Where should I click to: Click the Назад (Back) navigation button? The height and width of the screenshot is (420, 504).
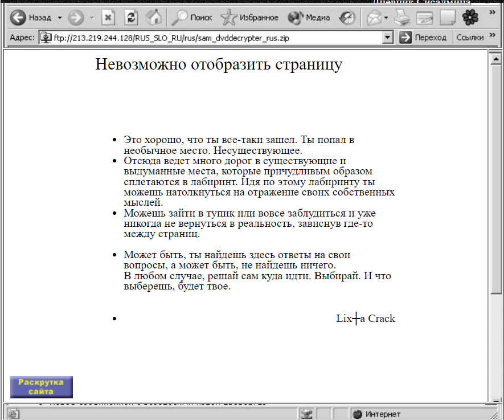pyautogui.click(x=31, y=18)
